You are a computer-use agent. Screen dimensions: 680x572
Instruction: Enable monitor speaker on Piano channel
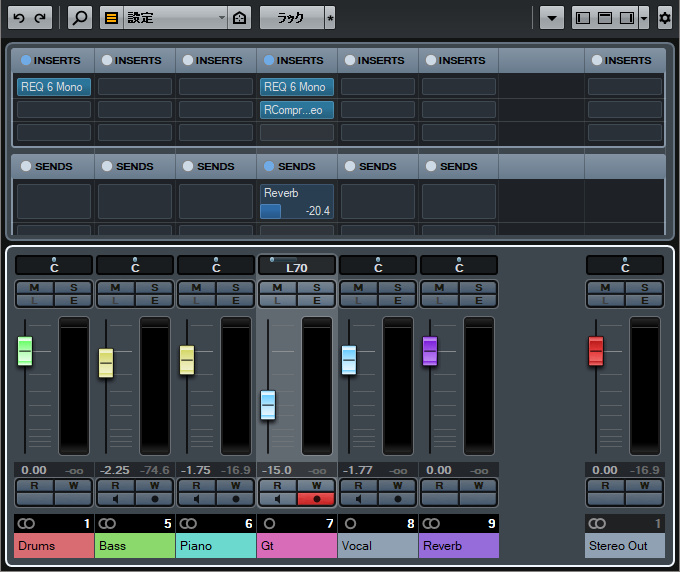(196, 499)
